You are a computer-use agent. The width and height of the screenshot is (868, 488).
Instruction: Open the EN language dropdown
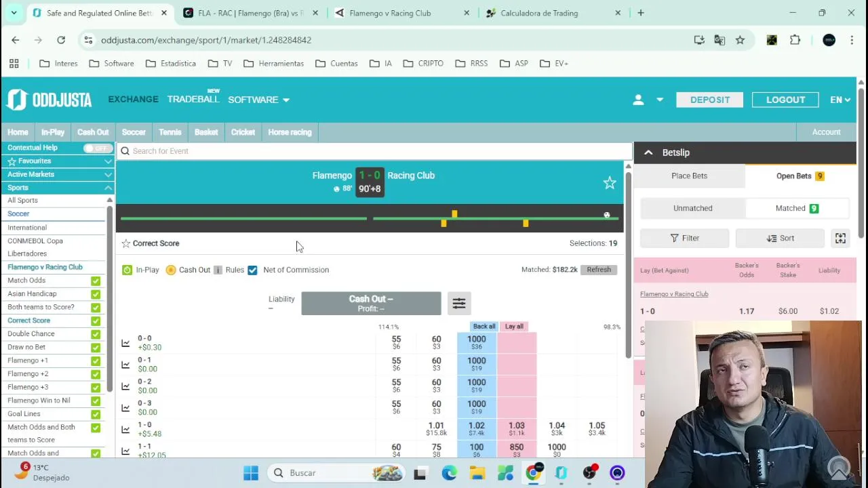pos(840,100)
